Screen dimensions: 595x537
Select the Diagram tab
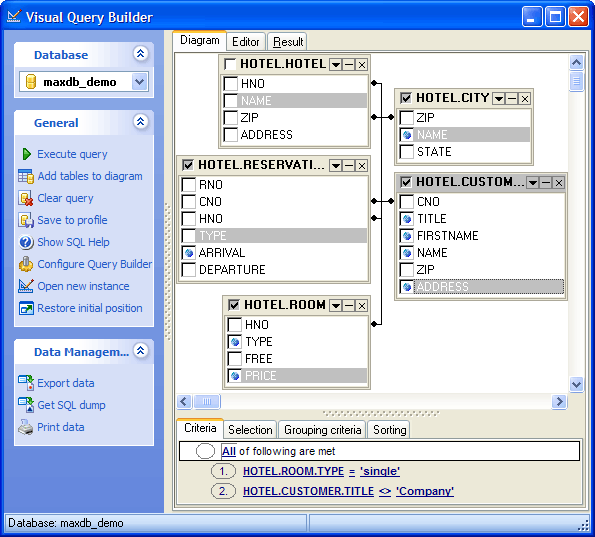(200, 40)
